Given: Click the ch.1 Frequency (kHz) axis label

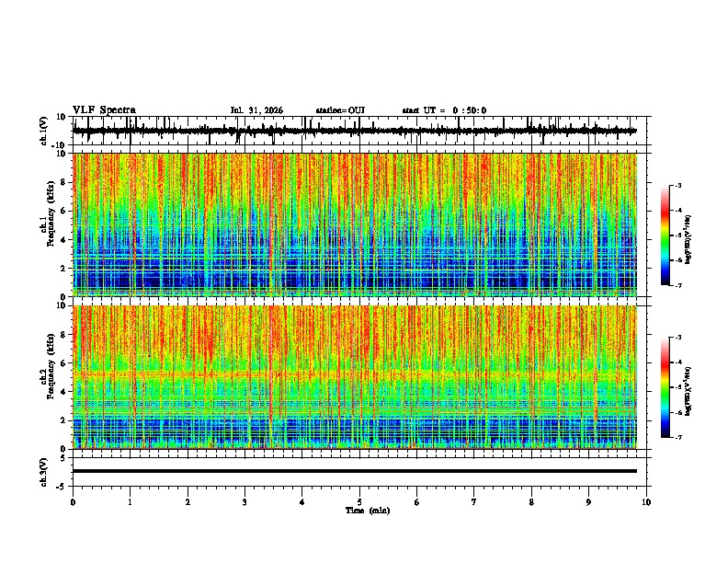Looking at the screenshot, I should 51,224.
